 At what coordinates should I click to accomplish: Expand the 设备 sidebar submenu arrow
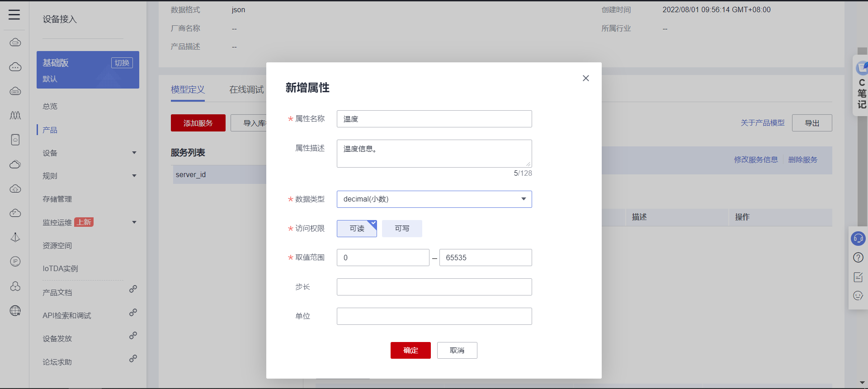click(x=134, y=153)
